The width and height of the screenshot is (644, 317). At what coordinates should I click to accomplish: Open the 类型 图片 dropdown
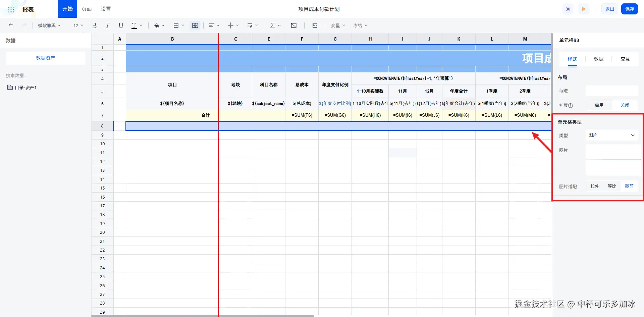pyautogui.click(x=612, y=135)
